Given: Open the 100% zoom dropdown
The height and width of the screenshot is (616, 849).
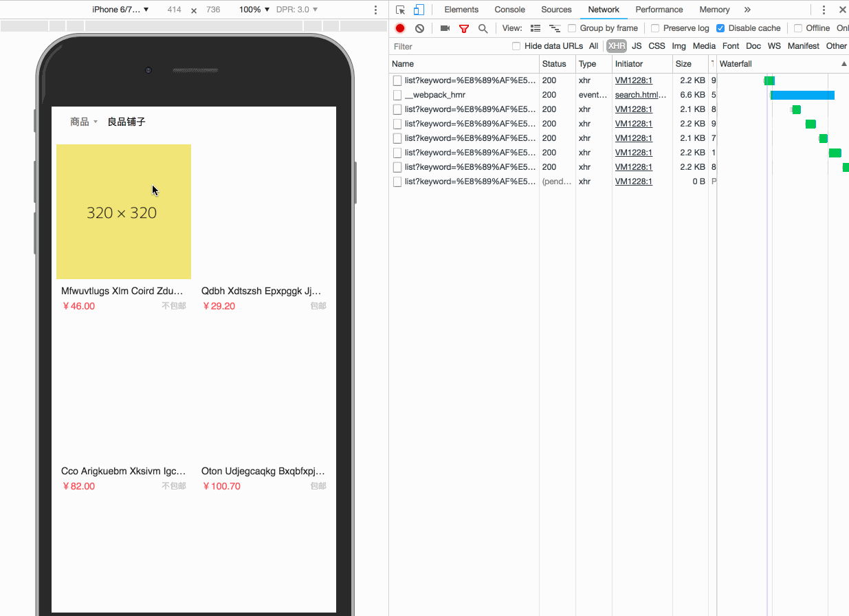Looking at the screenshot, I should click(x=254, y=10).
